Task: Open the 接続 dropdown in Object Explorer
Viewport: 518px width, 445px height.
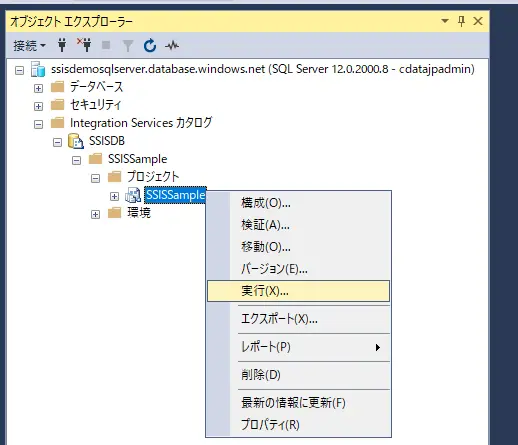Action: point(29,45)
